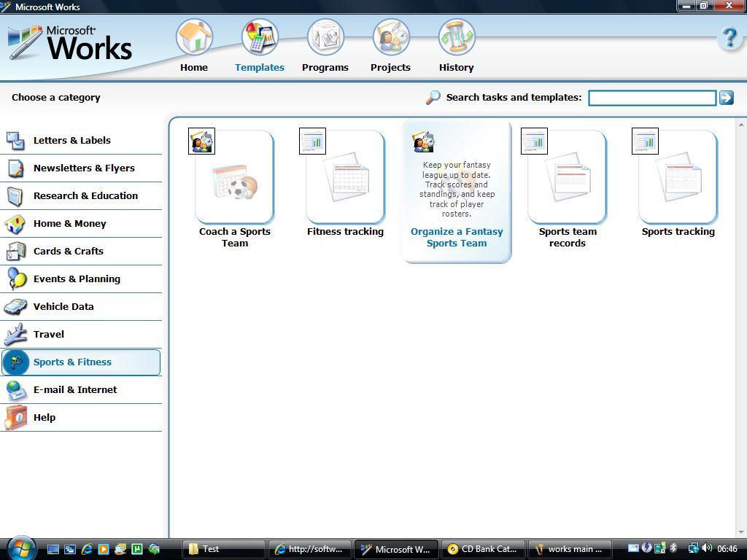The width and height of the screenshot is (747, 560).
Task: Click the E-mail & Internet globe icon
Action: pos(15,390)
